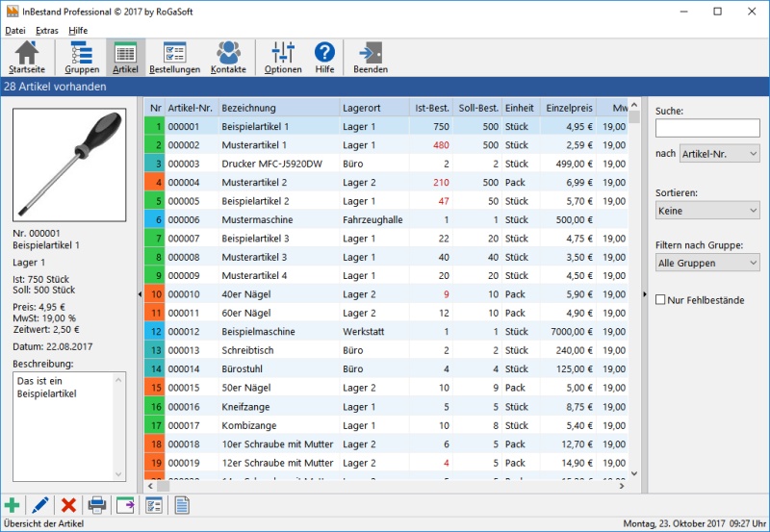Click the Suche input field
The height and width of the screenshot is (532, 770).
coord(706,128)
